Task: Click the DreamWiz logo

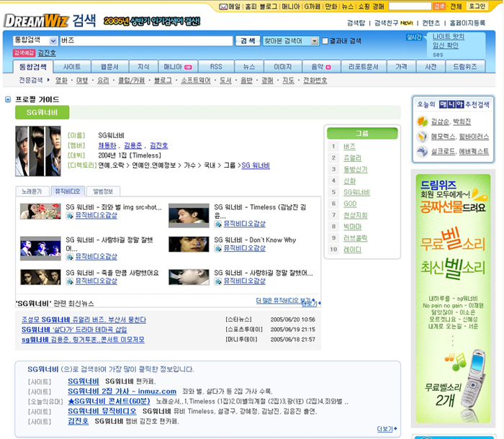Action: point(36,21)
